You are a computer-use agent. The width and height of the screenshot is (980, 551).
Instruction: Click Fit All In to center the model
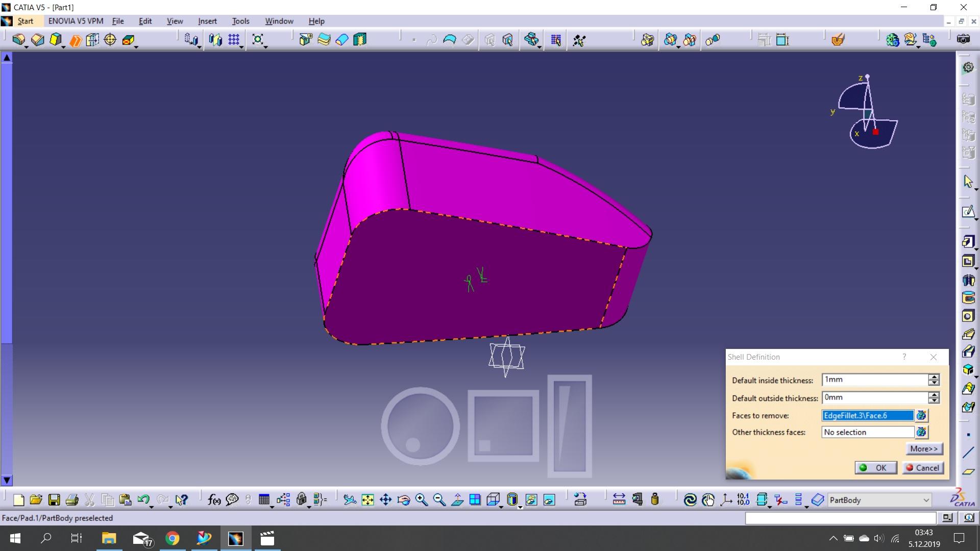coord(367,500)
